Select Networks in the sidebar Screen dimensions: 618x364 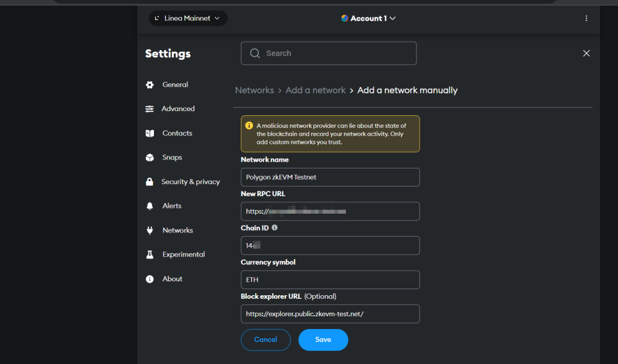pyautogui.click(x=178, y=231)
